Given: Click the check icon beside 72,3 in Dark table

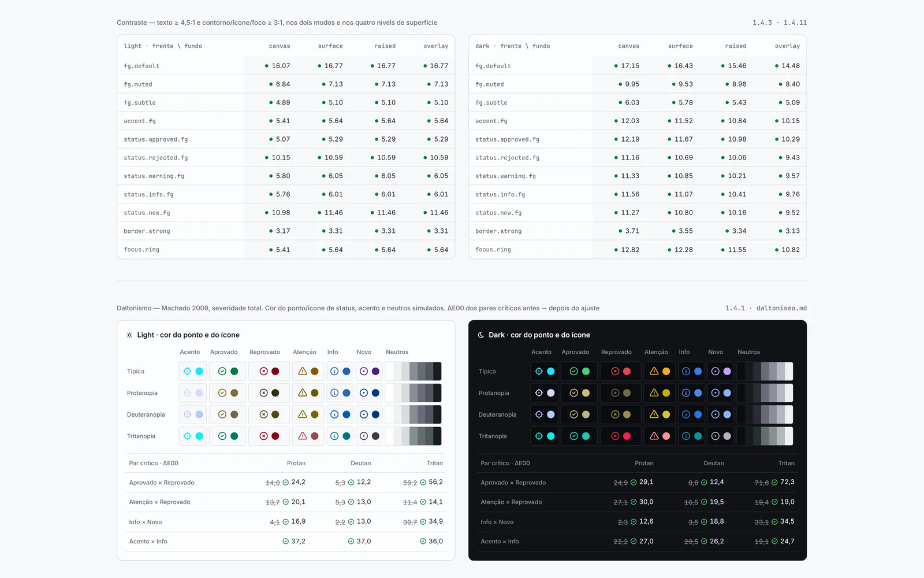Looking at the screenshot, I should click(x=774, y=482).
